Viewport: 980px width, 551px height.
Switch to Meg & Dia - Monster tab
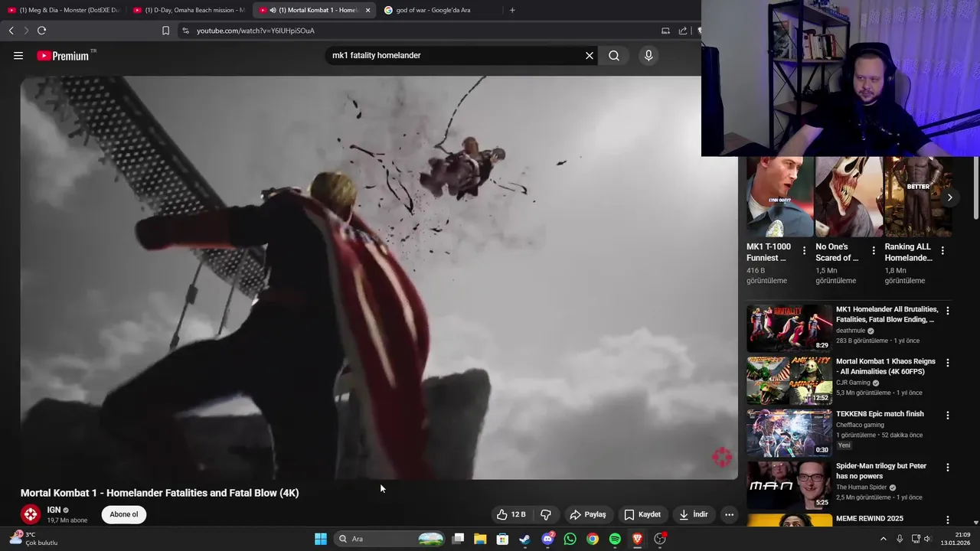click(64, 10)
